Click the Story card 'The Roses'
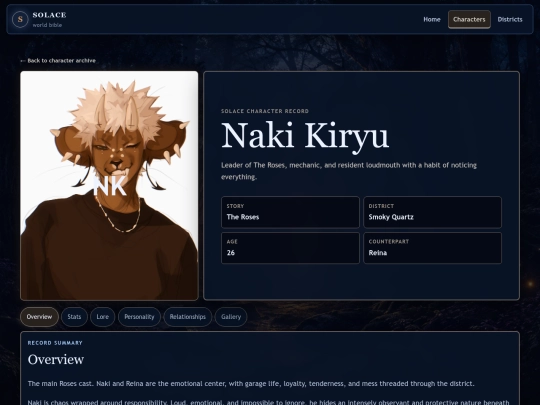This screenshot has width=540, height=405. [290, 212]
